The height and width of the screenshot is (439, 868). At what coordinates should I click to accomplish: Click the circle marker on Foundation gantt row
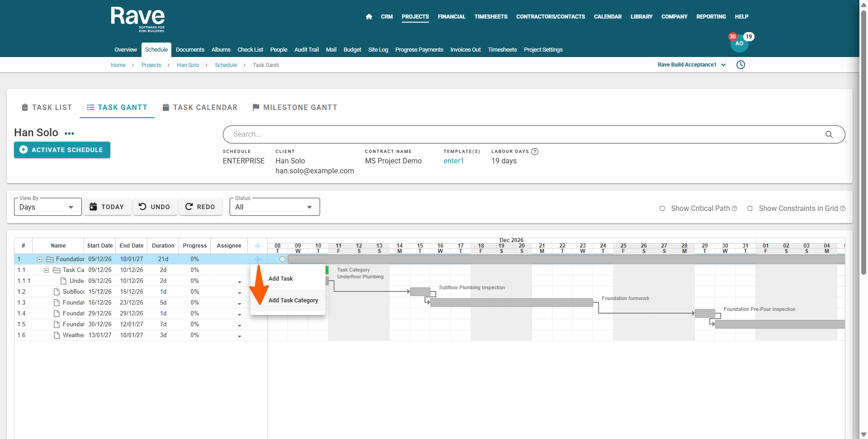[x=282, y=259]
